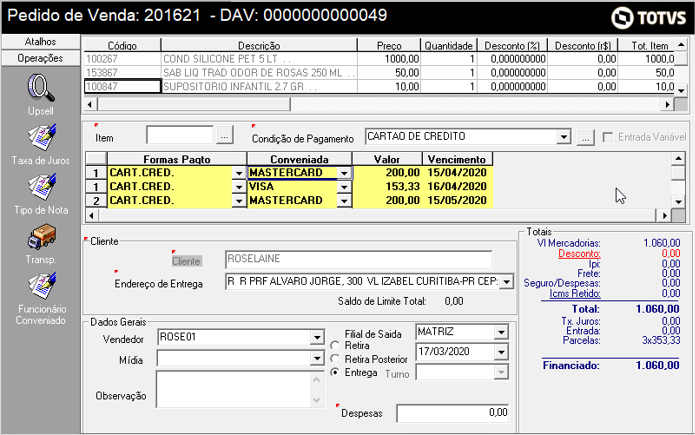Click the Despesas value field
Screen dimensions: 695x435
453,413
